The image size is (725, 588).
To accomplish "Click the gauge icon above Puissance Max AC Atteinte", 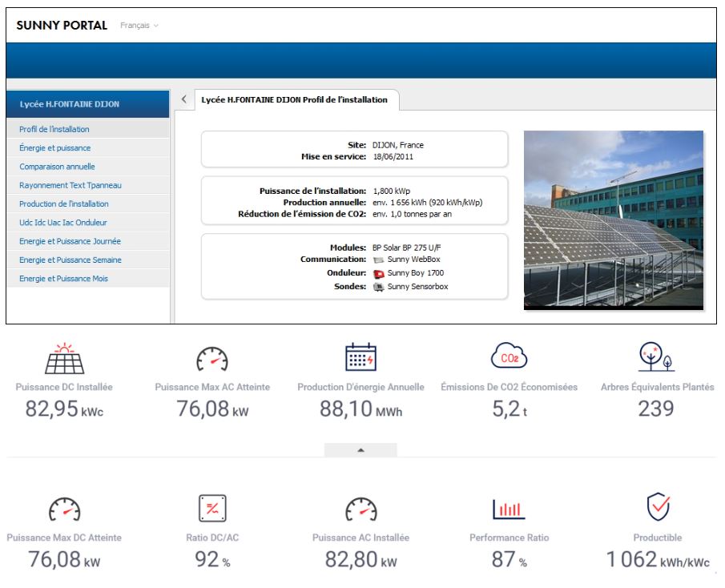I will coord(212,359).
